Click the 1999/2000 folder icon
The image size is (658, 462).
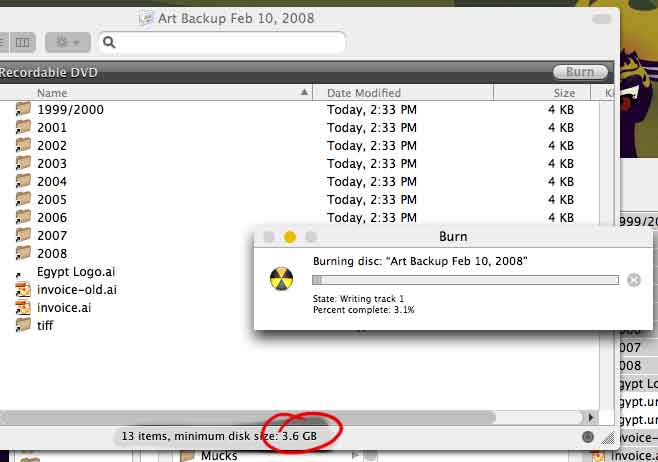(x=23, y=109)
